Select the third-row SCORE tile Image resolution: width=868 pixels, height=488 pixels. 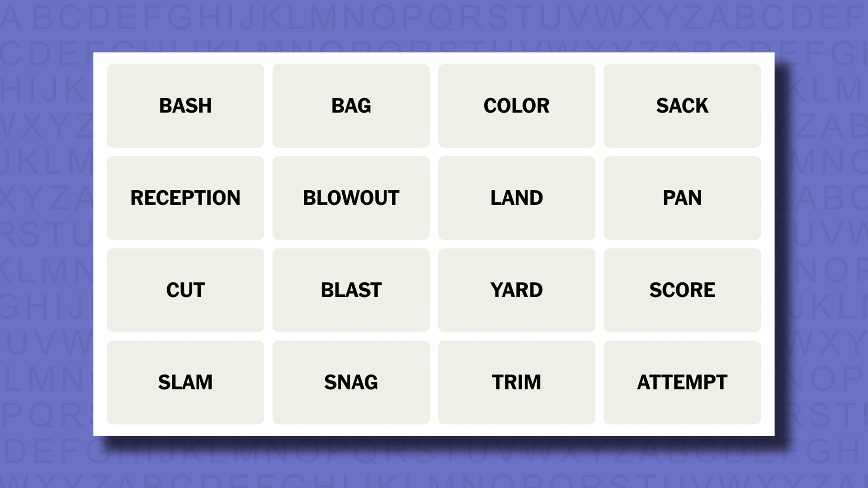(681, 290)
